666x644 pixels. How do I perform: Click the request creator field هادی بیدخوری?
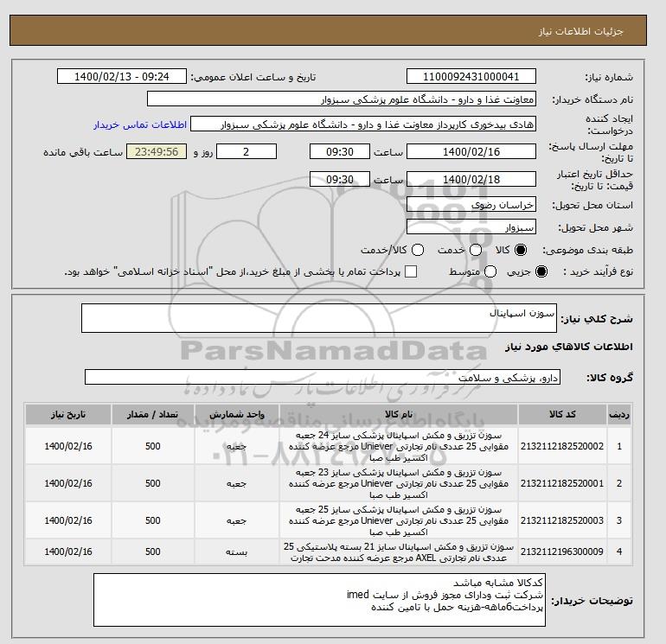pos(363,124)
